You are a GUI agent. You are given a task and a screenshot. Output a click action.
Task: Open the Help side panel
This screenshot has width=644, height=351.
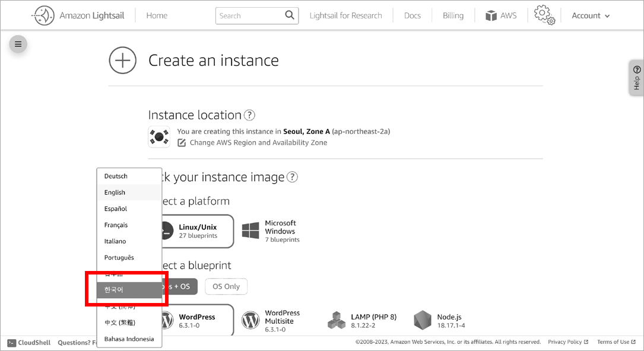coord(637,78)
